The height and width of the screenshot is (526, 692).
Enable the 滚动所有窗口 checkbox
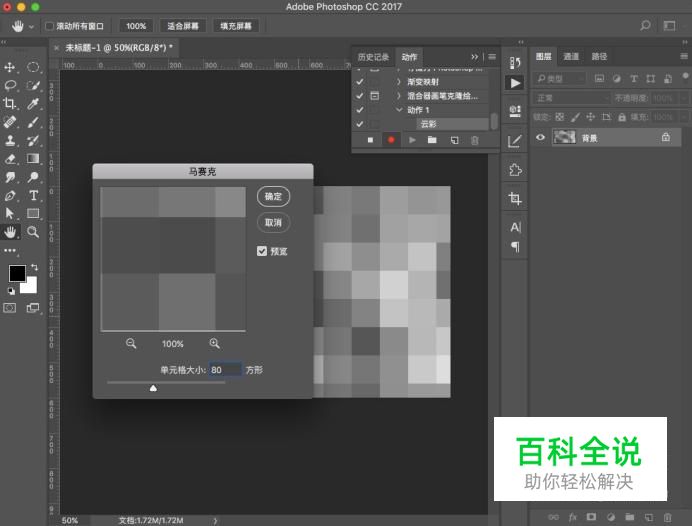[x=49, y=26]
